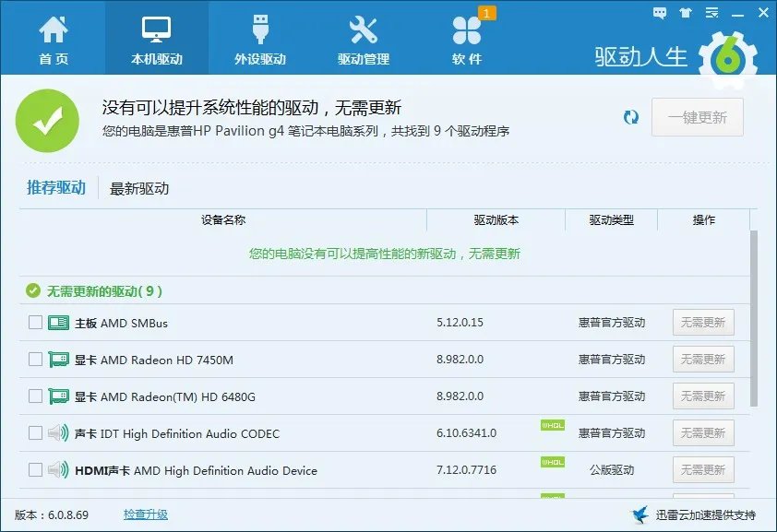Click 迅雷云加速提供支持 text
Image resolution: width=777 pixels, height=532 pixels.
coord(706,514)
